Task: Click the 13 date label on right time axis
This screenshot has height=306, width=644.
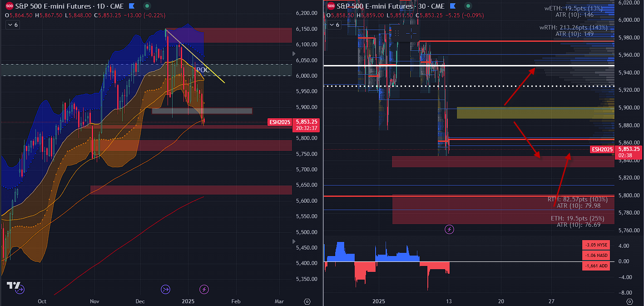Action: pyautogui.click(x=449, y=301)
